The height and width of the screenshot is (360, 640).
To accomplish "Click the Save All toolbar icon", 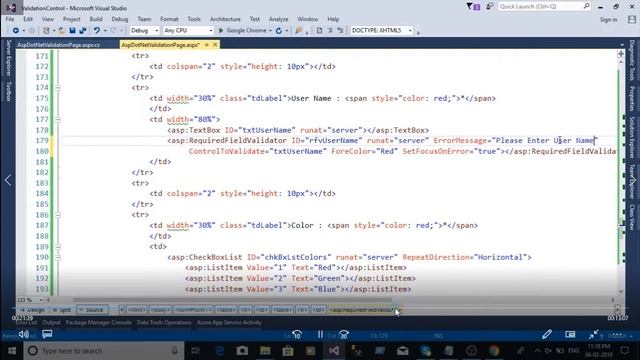I will (82, 31).
